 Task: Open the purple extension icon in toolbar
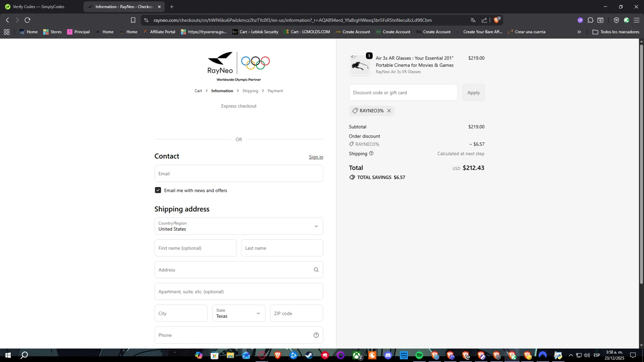click(x=580, y=20)
